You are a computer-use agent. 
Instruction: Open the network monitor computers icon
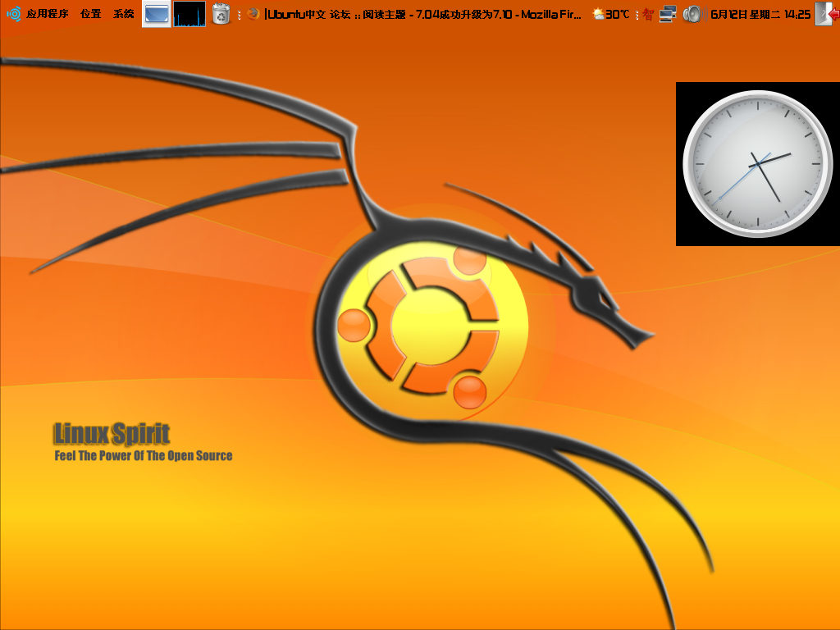(668, 14)
